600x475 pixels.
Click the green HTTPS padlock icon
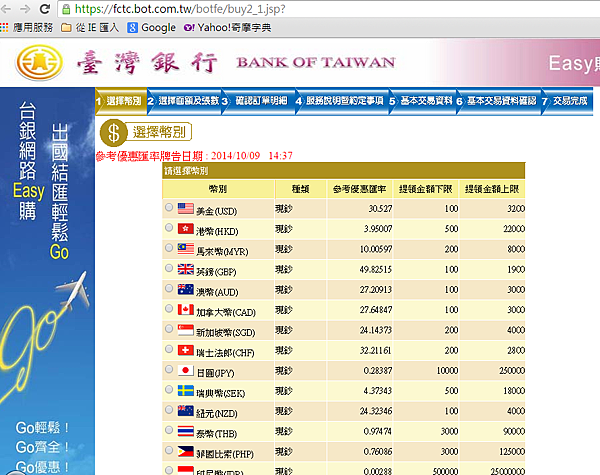tap(66, 9)
